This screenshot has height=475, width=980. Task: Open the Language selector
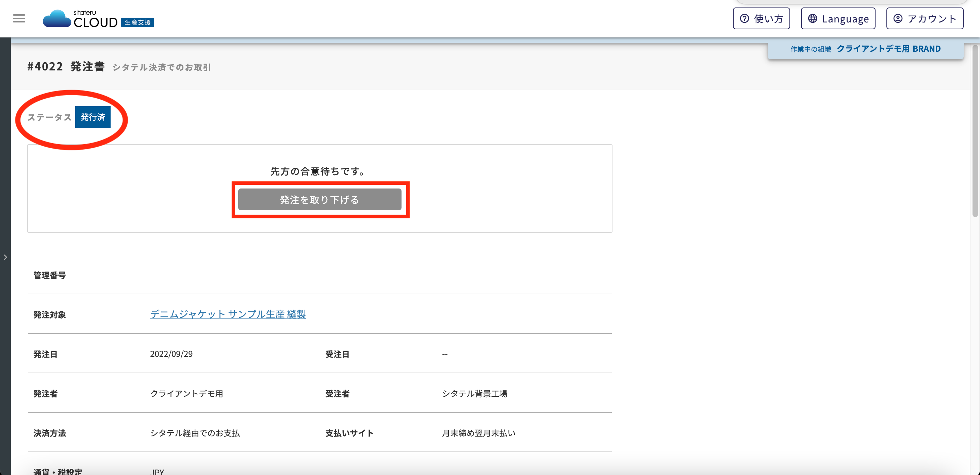[x=838, y=19]
